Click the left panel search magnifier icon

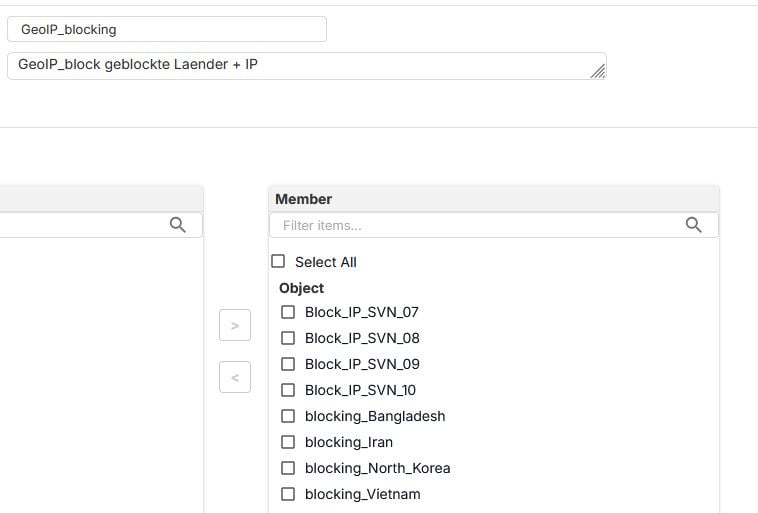178,225
